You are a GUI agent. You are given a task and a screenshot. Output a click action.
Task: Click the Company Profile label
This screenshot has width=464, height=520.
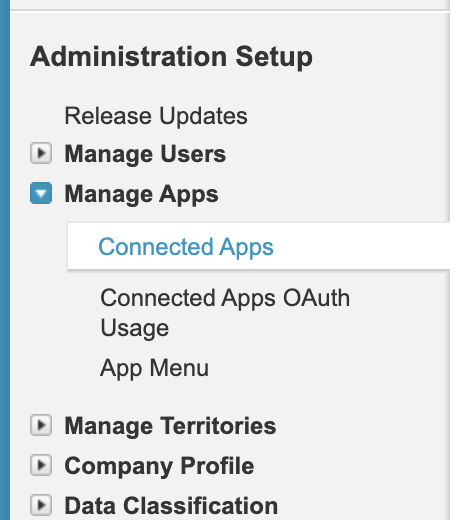[x=159, y=466]
